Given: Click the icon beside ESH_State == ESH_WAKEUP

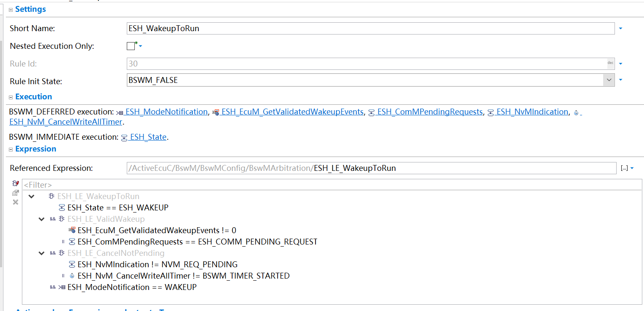Looking at the screenshot, I should click(62, 207).
